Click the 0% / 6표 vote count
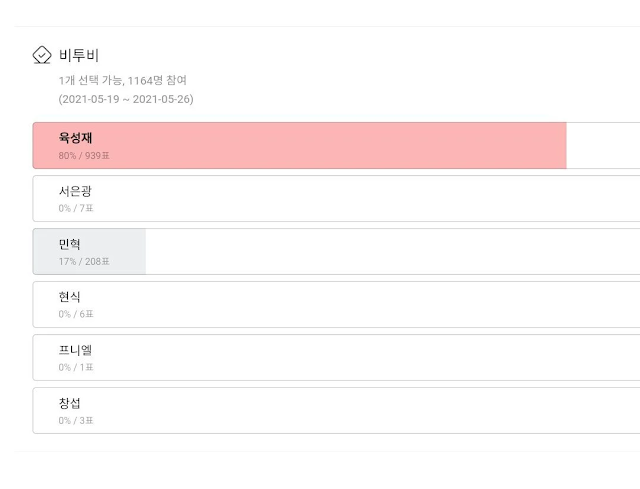Image resolution: width=640 pixels, height=489 pixels. coord(76,314)
